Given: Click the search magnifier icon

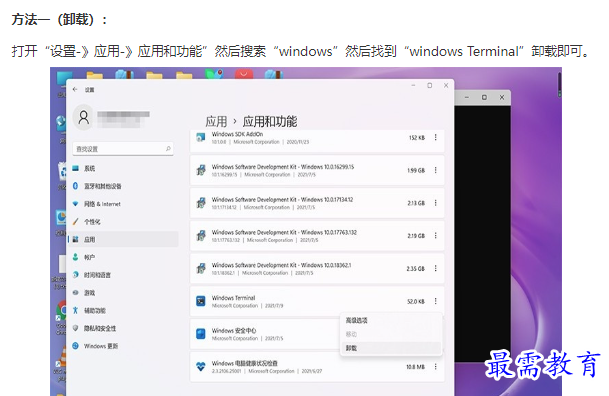Looking at the screenshot, I should pos(168,149).
